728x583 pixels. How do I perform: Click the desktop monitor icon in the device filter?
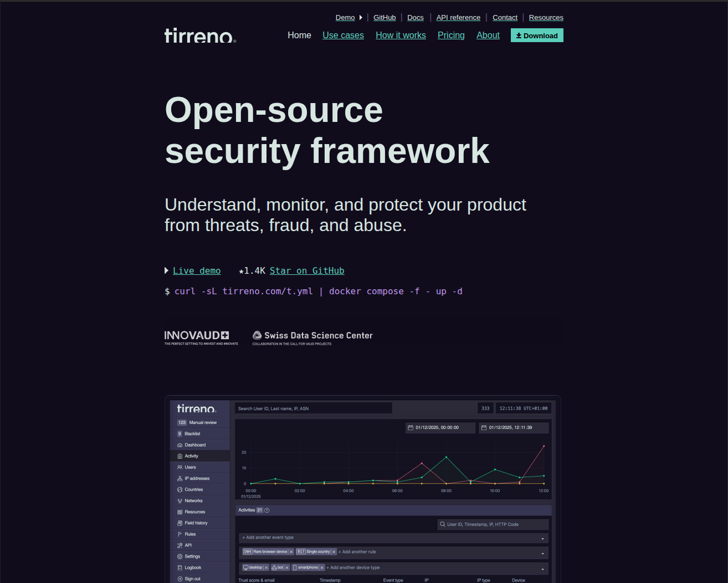click(x=246, y=567)
